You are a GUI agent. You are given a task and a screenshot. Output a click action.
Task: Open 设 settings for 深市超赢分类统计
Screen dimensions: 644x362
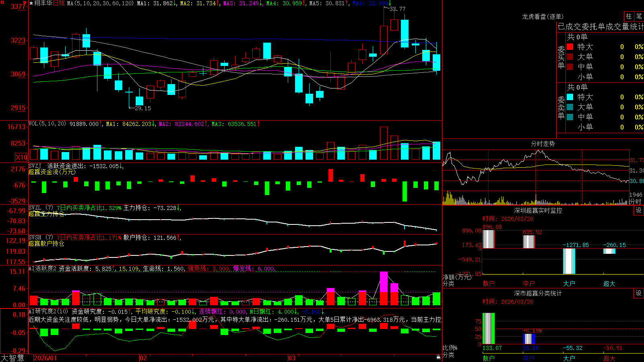coord(639,293)
